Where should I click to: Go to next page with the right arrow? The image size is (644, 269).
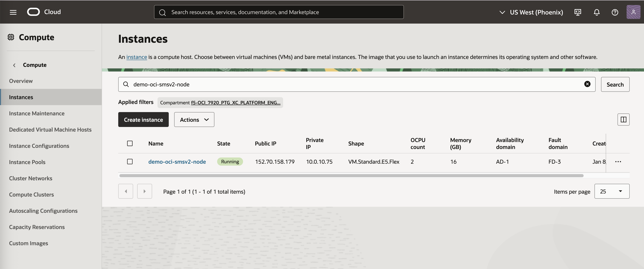145,191
